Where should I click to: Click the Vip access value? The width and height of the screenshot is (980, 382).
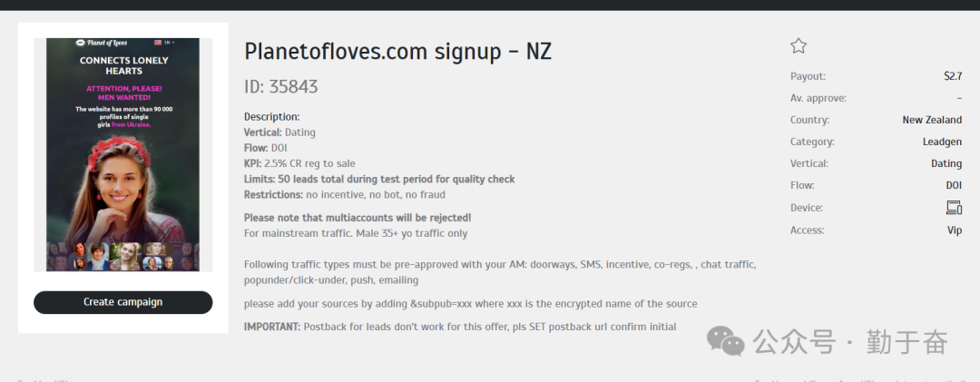(x=954, y=230)
